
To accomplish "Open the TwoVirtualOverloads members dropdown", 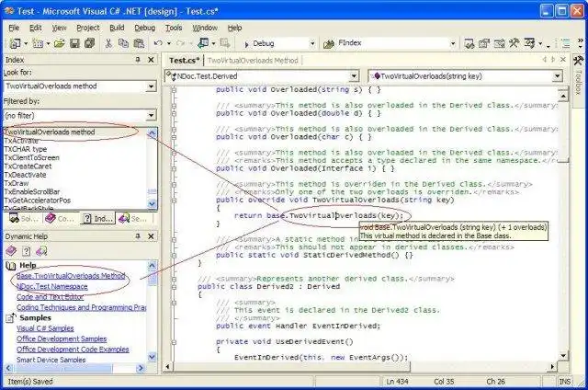I will pyautogui.click(x=558, y=76).
